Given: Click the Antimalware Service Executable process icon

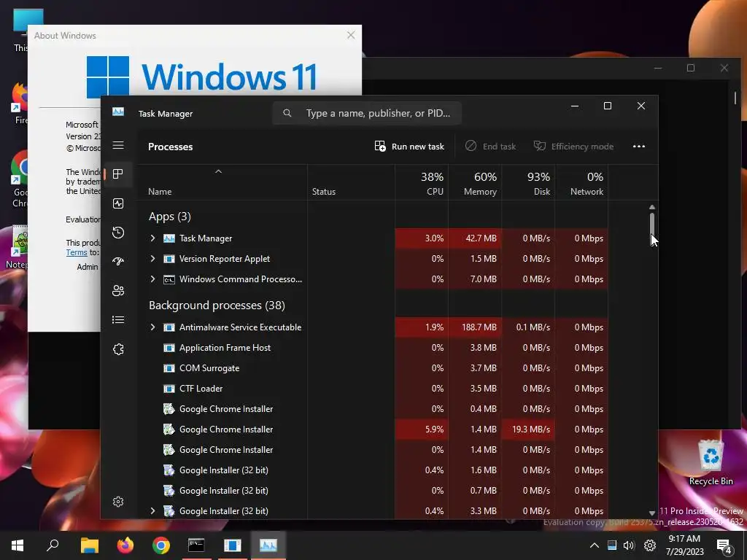Looking at the screenshot, I should (x=169, y=327).
